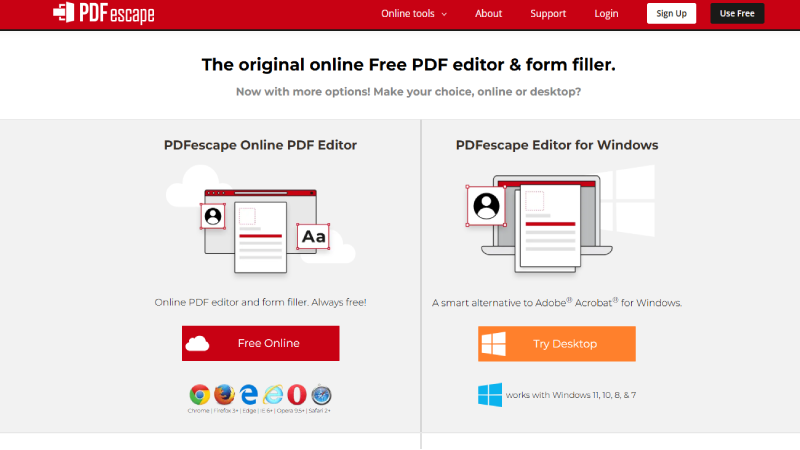This screenshot has width=800, height=450.
Task: Click the 'works with Windows 11, 10, 8, & 7' text
Action: 570,395
